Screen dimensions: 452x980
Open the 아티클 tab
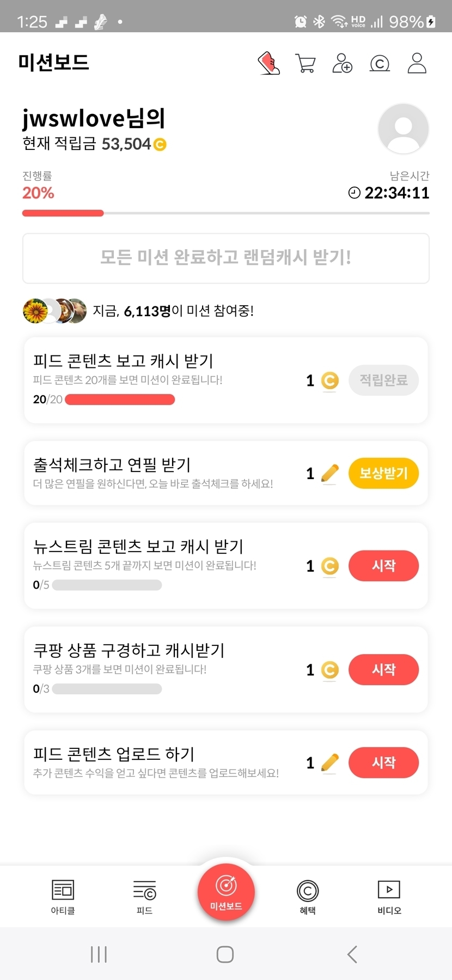pos(63,896)
